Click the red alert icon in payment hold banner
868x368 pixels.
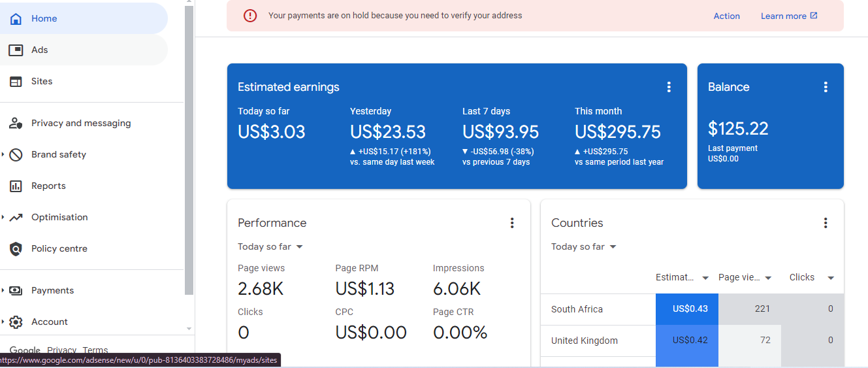250,16
